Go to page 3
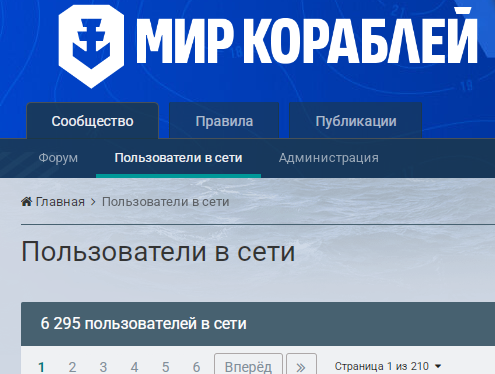 [103, 367]
